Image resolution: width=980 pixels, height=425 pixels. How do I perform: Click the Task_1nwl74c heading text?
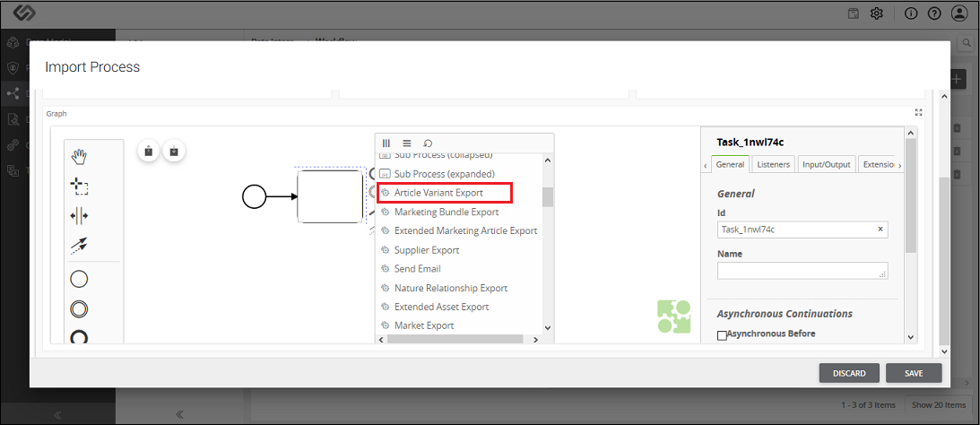click(x=750, y=142)
